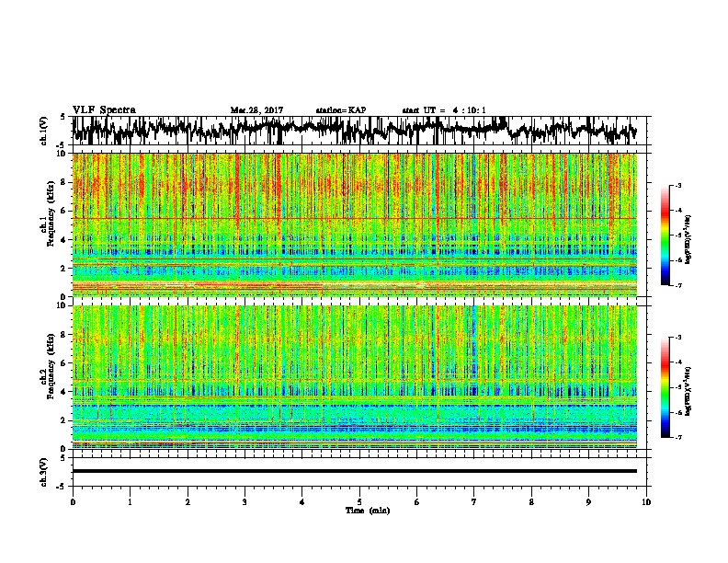
Task: Click the red horizontal line in ch.1 spectrogram
Action: coord(354,218)
